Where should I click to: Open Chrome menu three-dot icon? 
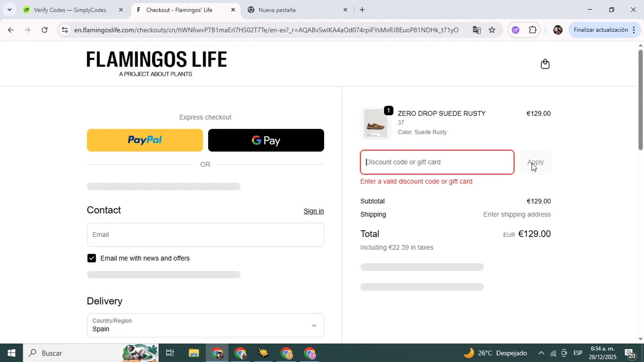(x=634, y=30)
